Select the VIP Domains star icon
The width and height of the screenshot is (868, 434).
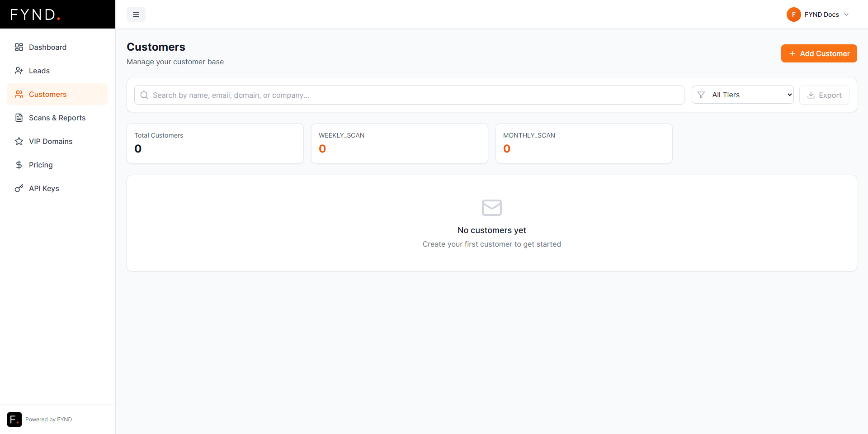point(19,141)
